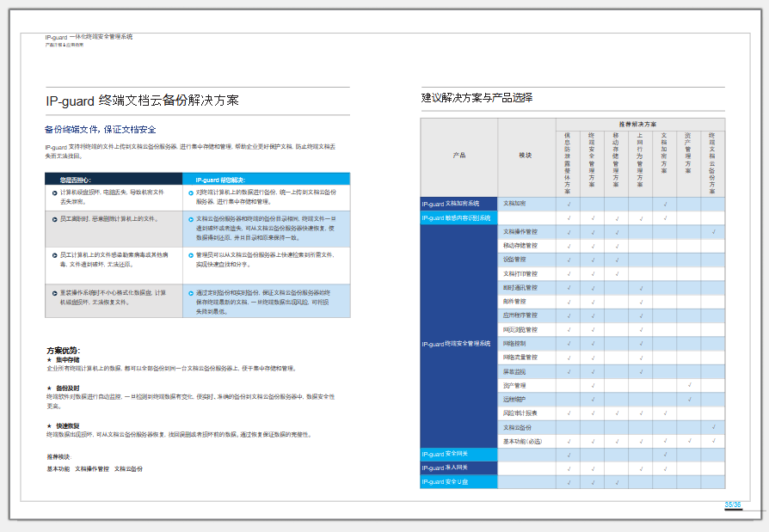Click the "IP-guard 敏感内容识别系统" product cell

click(459, 217)
